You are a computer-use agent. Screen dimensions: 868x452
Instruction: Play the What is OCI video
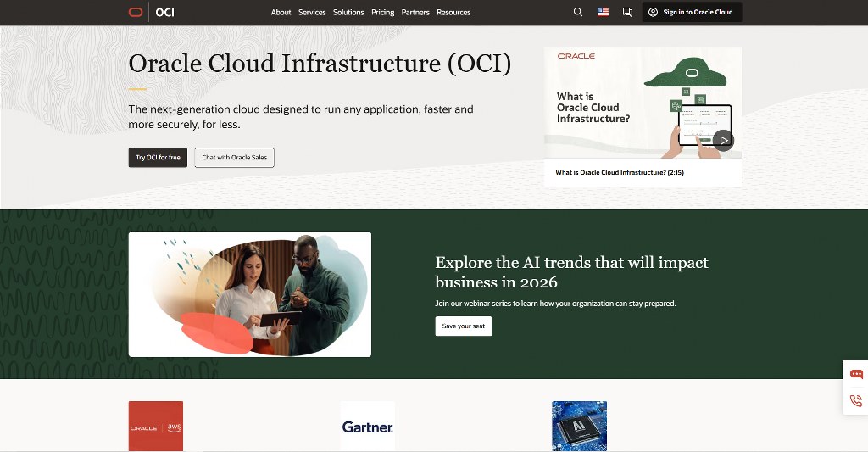coord(723,140)
